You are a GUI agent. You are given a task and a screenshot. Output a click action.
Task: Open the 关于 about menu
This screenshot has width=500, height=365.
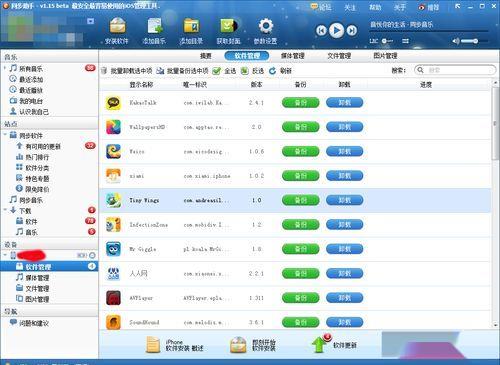(399, 7)
